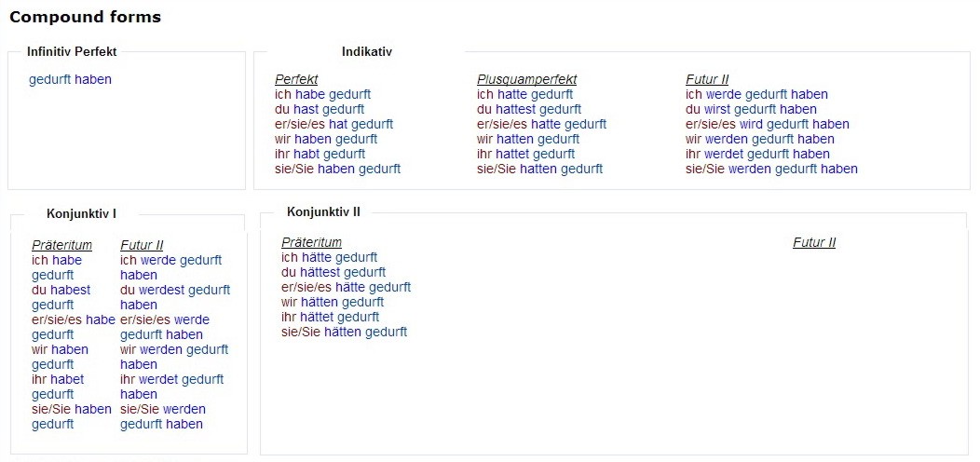The width and height of the screenshot is (980, 462).
Task: Click the "habt" verb form link
Action: pos(306,154)
